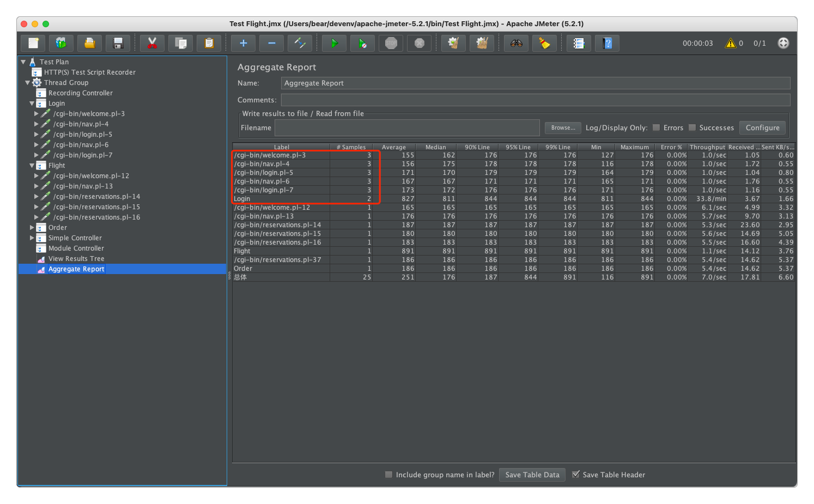The image size is (814, 504).
Task: Select /cgi-bin/nav.pl-13 in the tree
Action: point(83,186)
